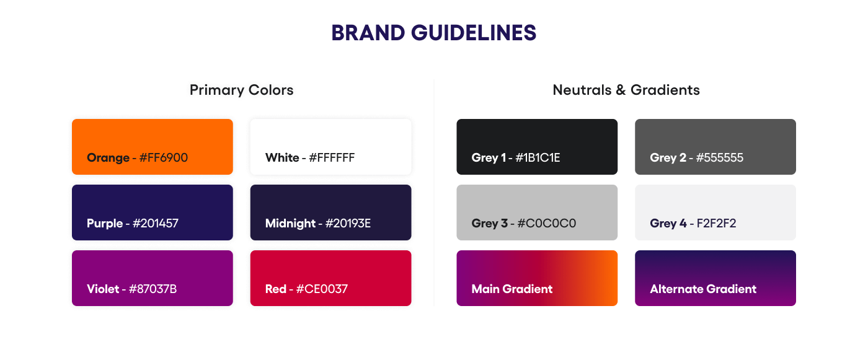Screen dimensions: 868x342
Task: Click the "Orange" label text
Action: point(108,158)
